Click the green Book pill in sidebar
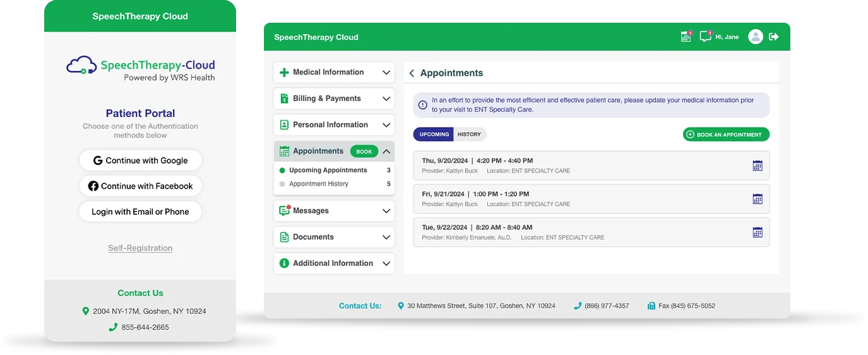 point(364,152)
